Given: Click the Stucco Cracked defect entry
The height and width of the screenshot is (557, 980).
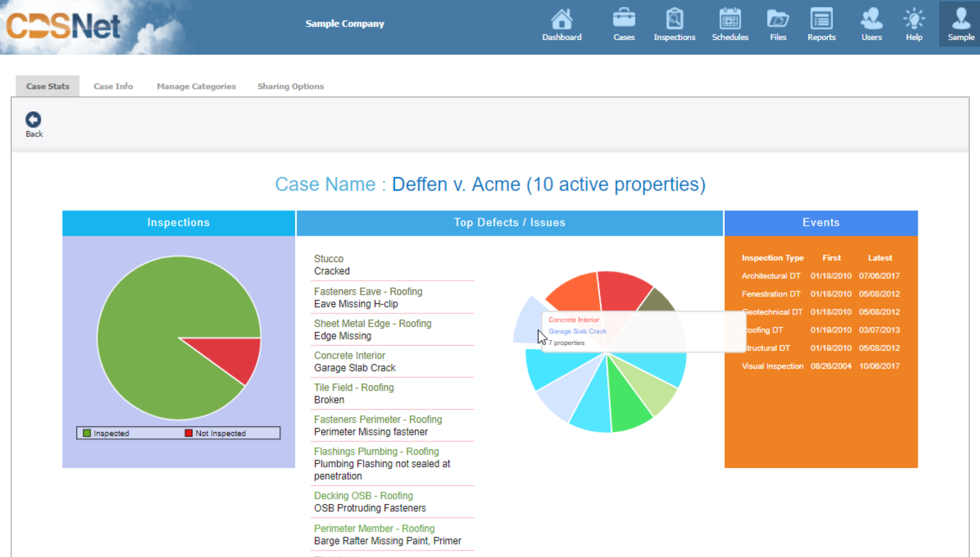Looking at the screenshot, I should coord(331,265).
